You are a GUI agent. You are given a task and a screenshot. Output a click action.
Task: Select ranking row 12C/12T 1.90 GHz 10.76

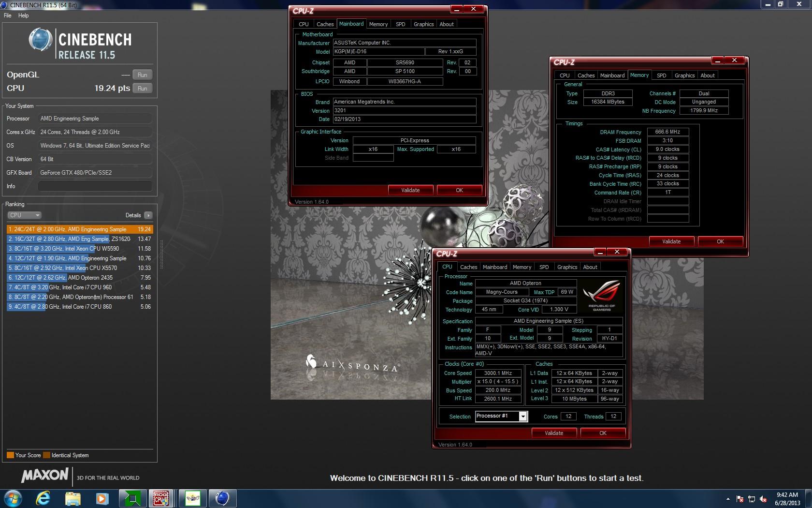point(80,258)
